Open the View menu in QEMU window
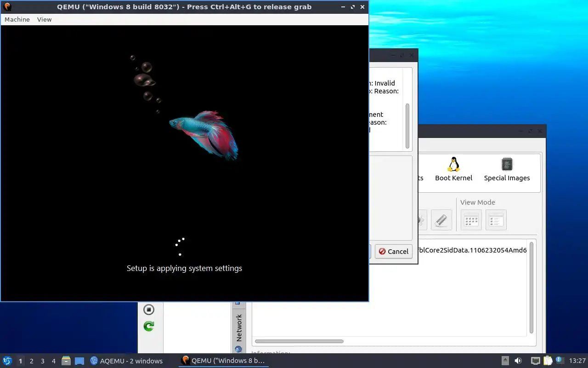 (44, 19)
